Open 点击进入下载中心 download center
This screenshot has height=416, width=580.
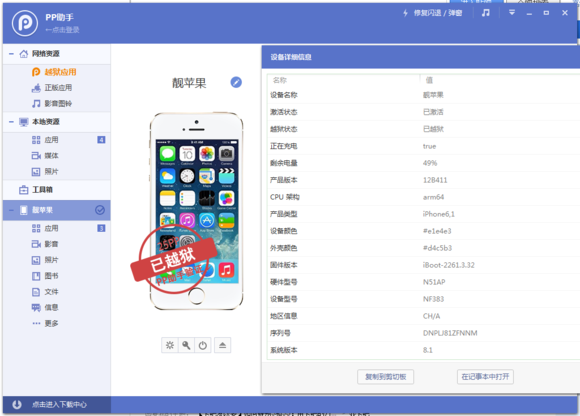point(59,405)
